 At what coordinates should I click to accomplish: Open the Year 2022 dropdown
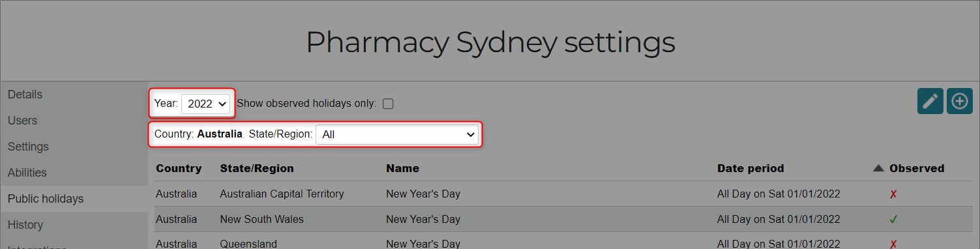pyautogui.click(x=205, y=103)
